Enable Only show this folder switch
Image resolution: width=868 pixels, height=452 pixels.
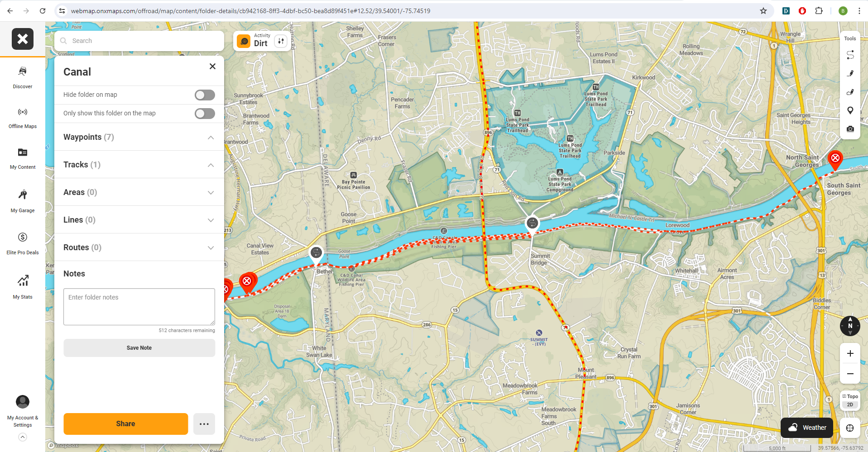coord(205,114)
